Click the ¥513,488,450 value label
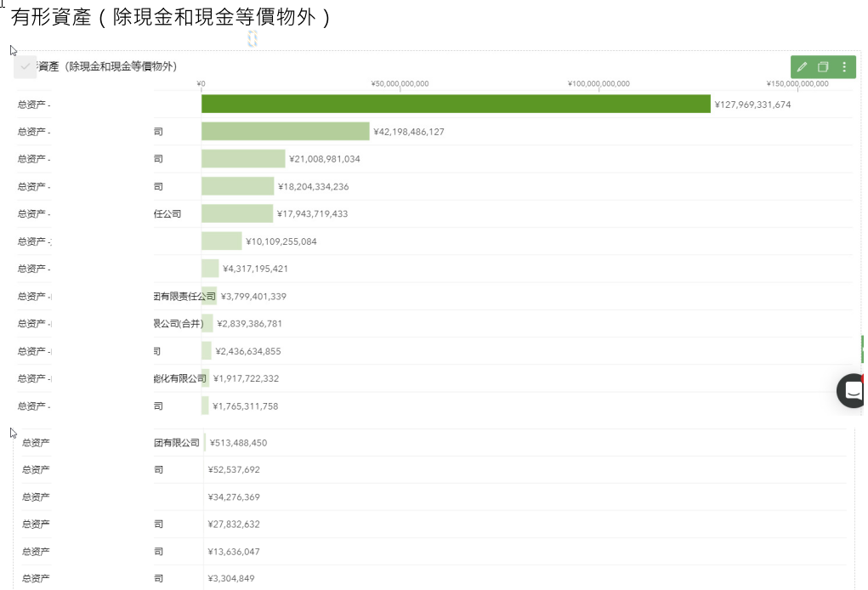 pos(238,443)
